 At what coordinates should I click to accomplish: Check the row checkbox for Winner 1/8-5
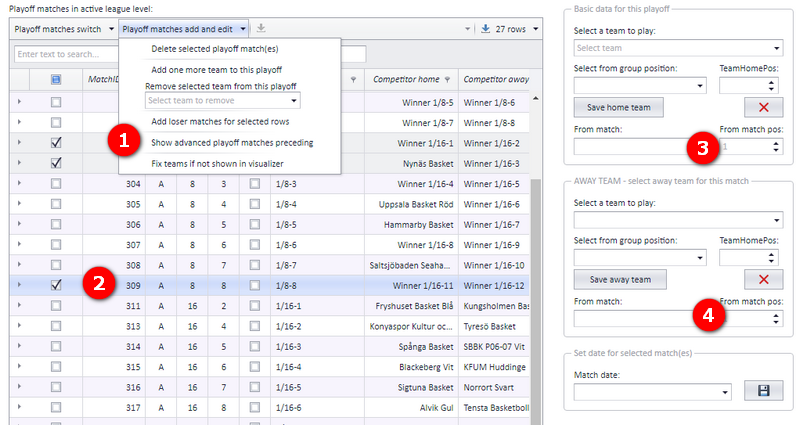tap(56, 102)
